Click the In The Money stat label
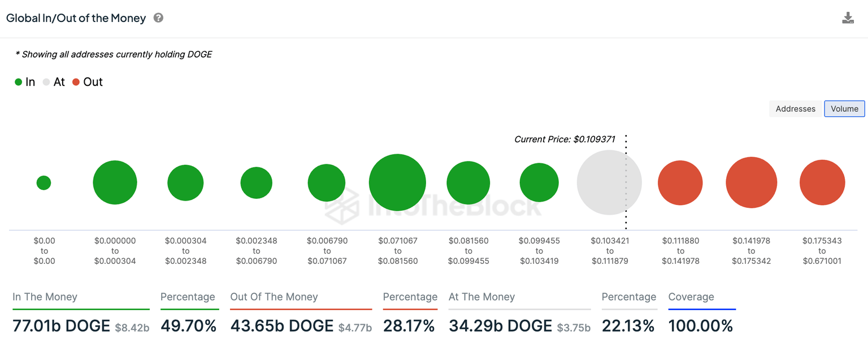Image resolution: width=868 pixels, height=357 pixels. [x=45, y=297]
